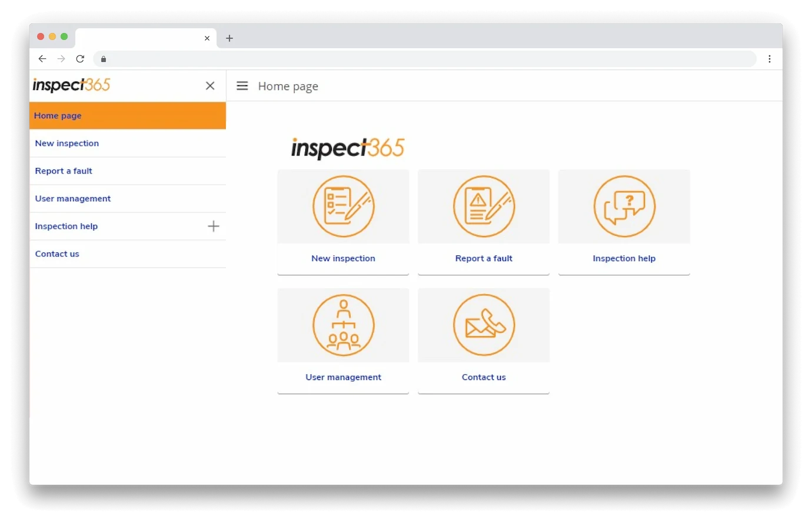
Task: Expand Inspection help with the plus sign
Action: point(213,226)
